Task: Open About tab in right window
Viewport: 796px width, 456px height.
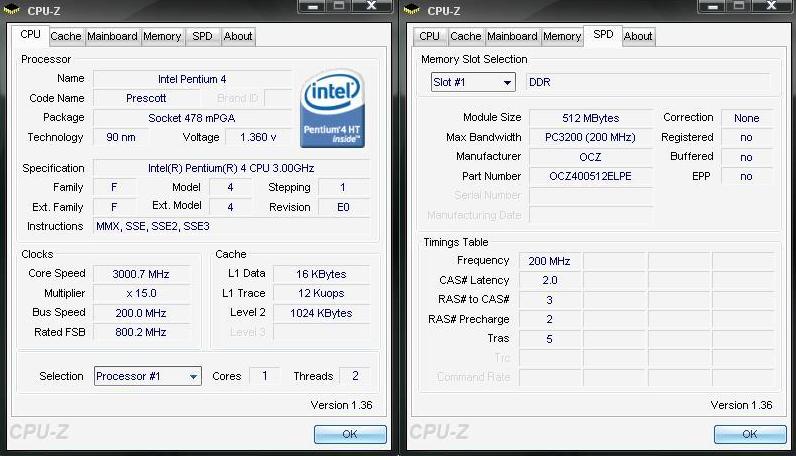Action: click(638, 37)
